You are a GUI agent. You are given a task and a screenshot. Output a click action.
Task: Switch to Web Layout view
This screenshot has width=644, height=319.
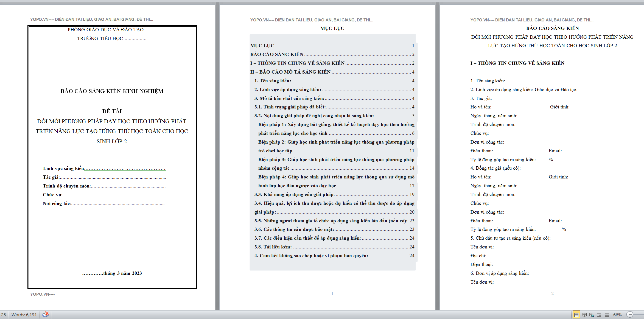pyautogui.click(x=592, y=315)
